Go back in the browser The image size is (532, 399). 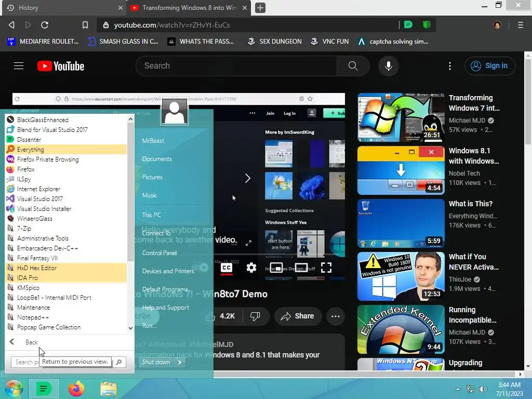click(x=11, y=25)
